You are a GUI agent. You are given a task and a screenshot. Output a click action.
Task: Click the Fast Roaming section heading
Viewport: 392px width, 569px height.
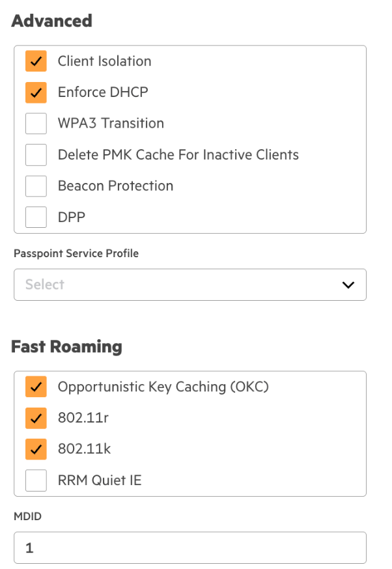click(66, 347)
